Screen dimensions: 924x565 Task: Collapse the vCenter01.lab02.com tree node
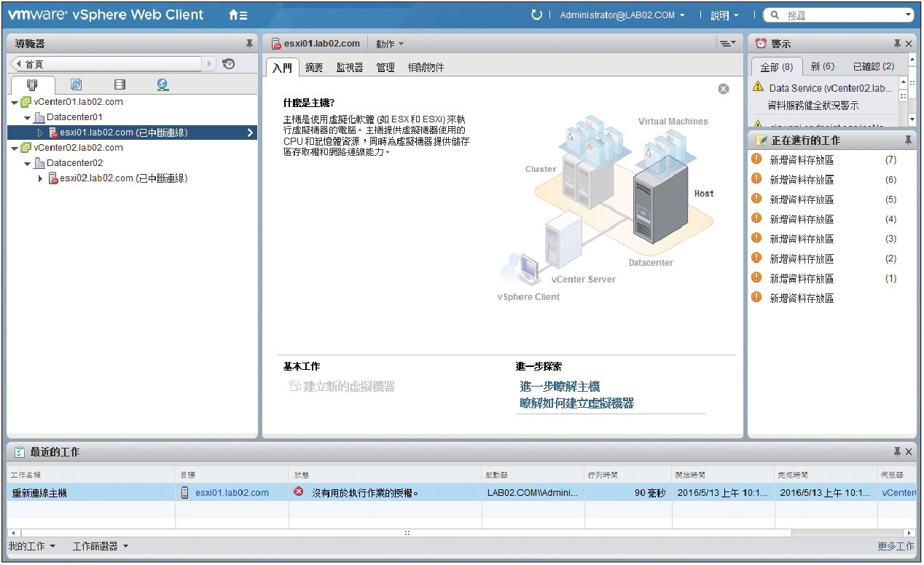[15, 103]
